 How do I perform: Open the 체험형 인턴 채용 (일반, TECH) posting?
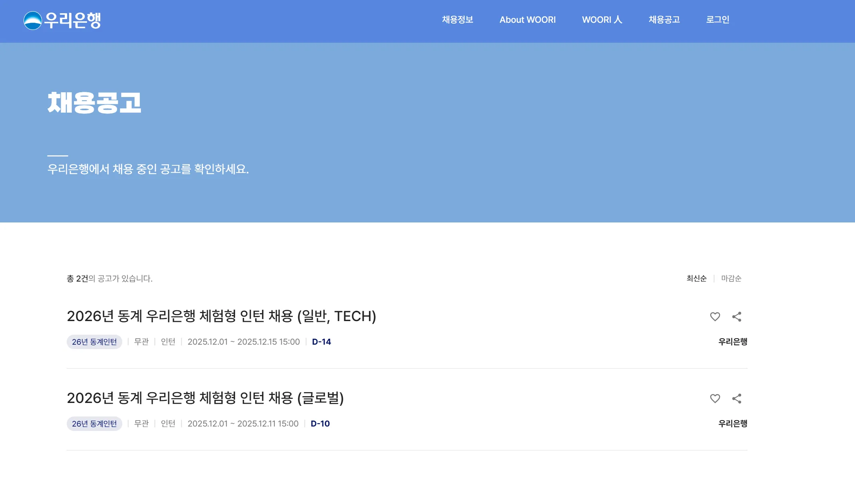[x=221, y=316]
